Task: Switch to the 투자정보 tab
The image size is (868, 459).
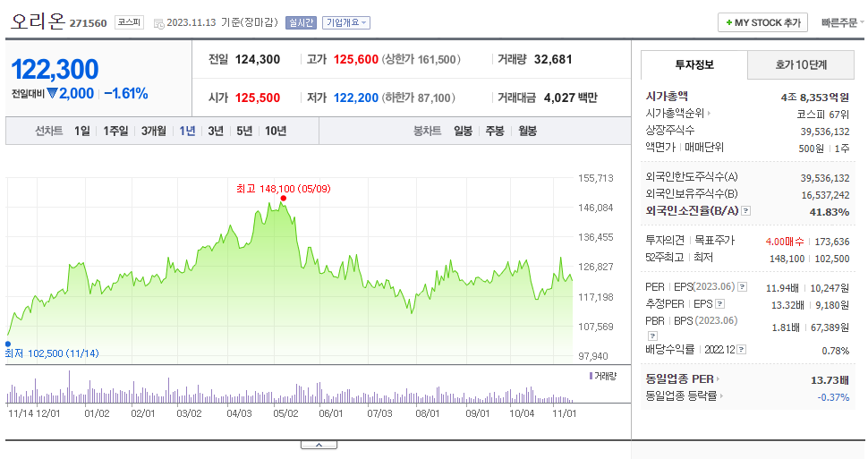Action: click(x=694, y=64)
